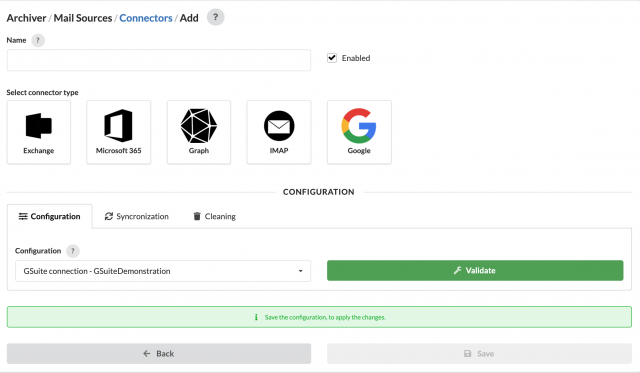
Task: Open the GSuite connection configuration dropdown
Action: coord(163,271)
